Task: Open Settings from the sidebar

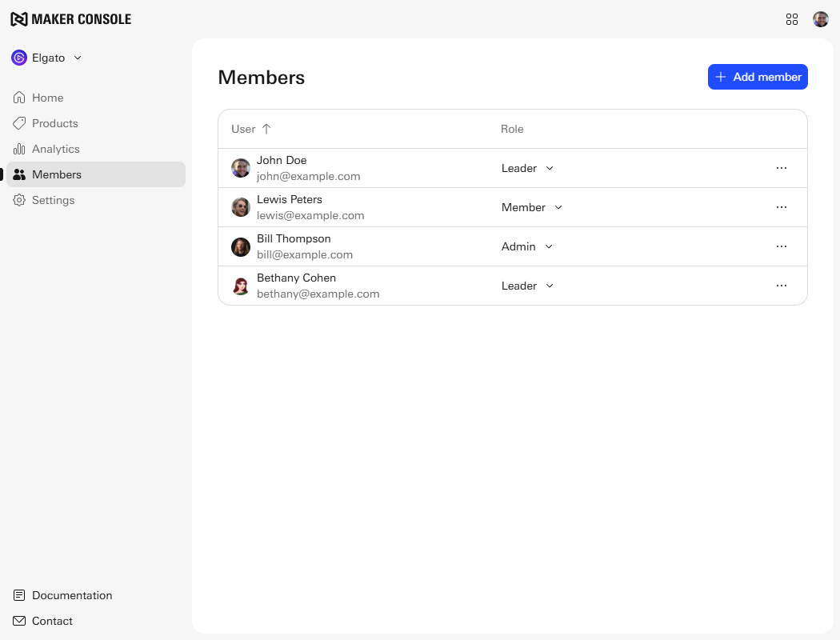Action: (x=53, y=200)
